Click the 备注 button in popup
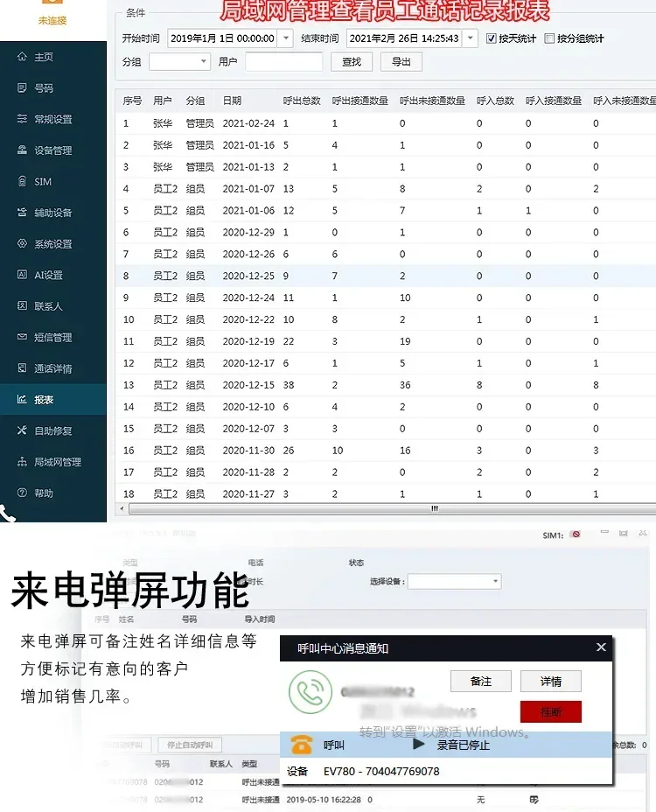Screen dimensions: 656x812 481,681
